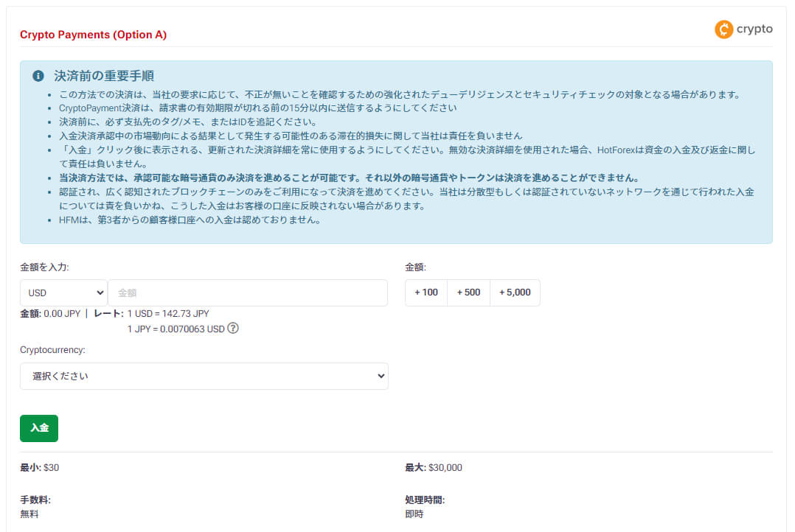Click the Crypto Payments (Option A) heading
Image resolution: width=795 pixels, height=532 pixels.
click(93, 35)
